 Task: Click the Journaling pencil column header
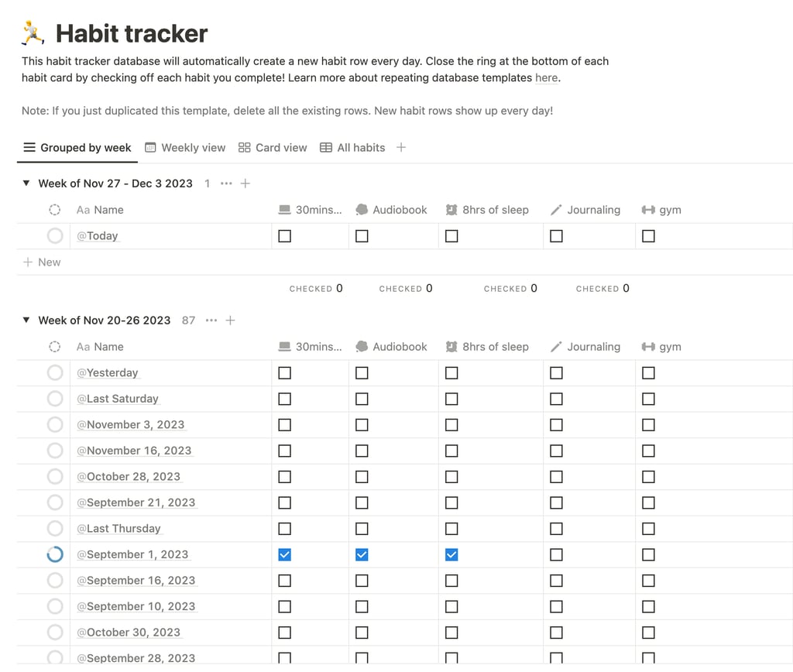[585, 210]
